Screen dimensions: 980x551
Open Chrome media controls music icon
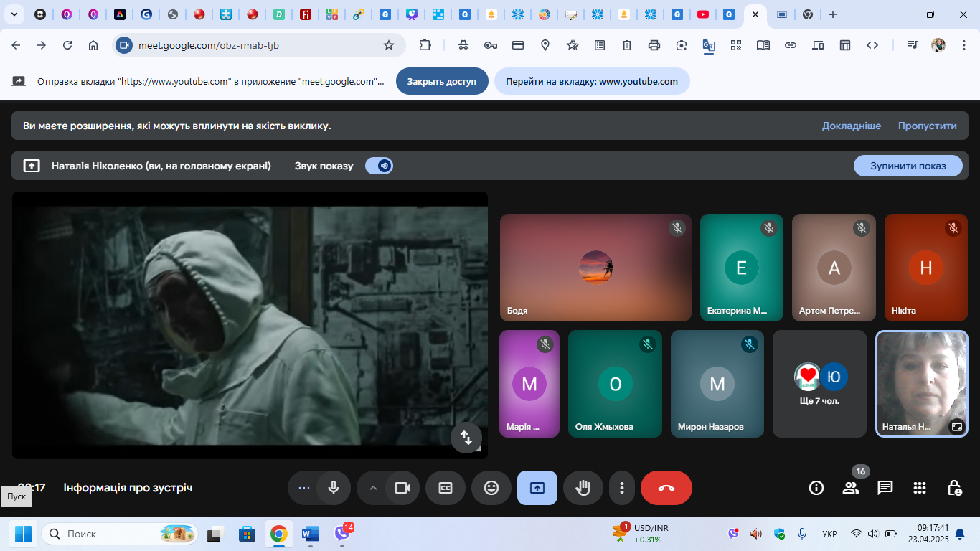point(912,45)
